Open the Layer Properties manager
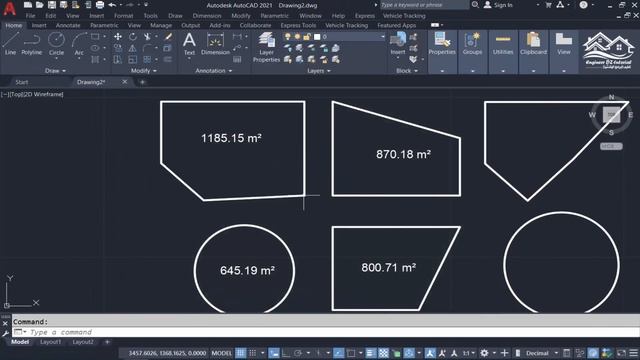The height and width of the screenshot is (360, 640). [x=266, y=47]
